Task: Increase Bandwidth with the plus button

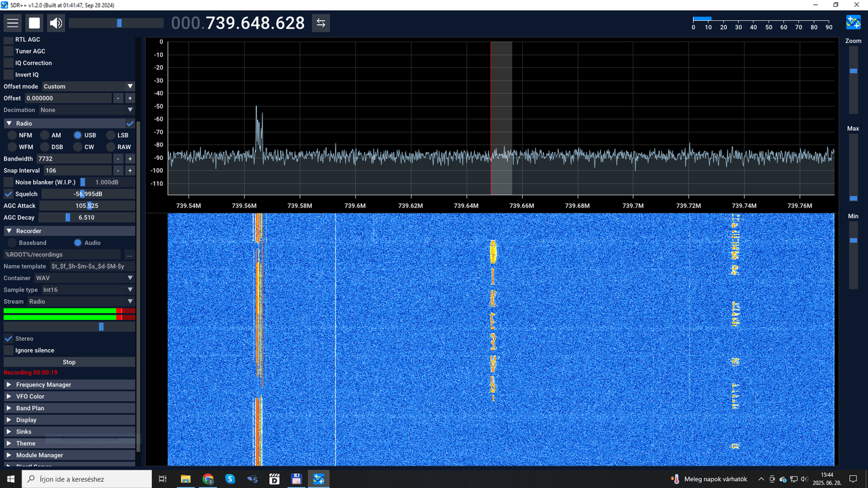Action: [130, 159]
